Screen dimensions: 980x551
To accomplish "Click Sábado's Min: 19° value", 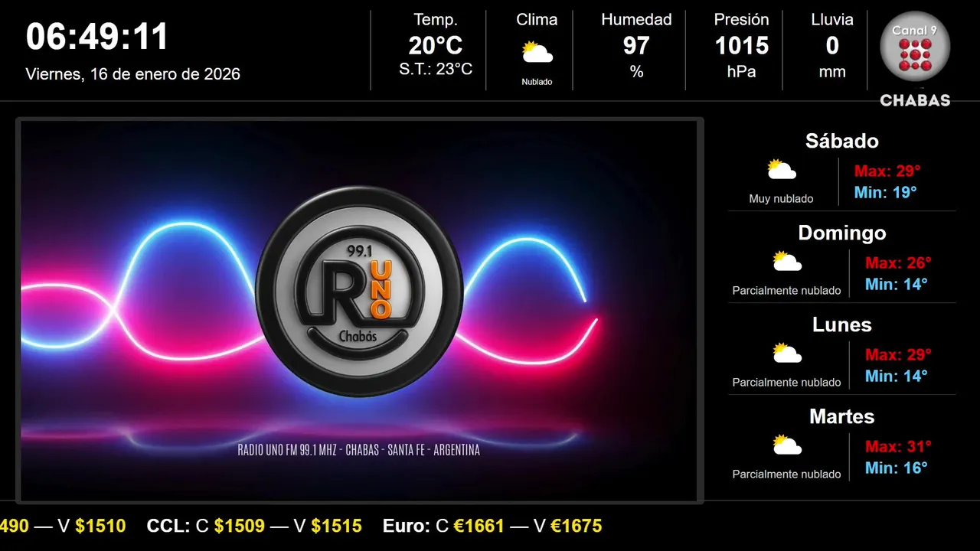I will click(885, 192).
